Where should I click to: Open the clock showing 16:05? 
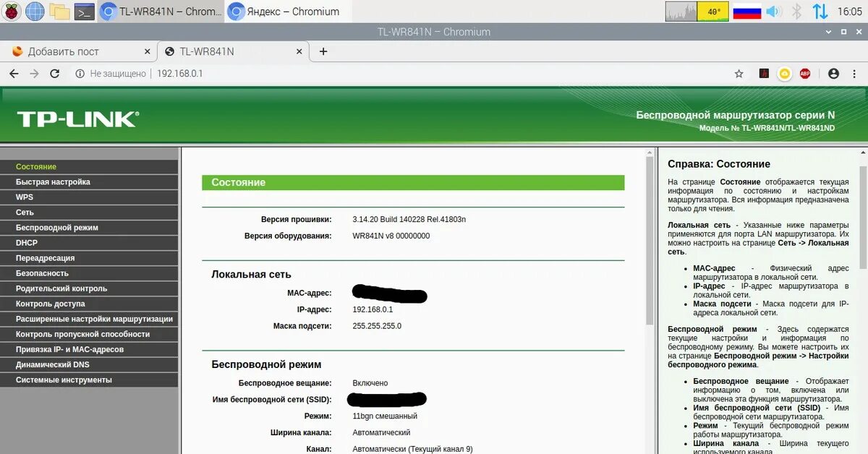point(849,12)
